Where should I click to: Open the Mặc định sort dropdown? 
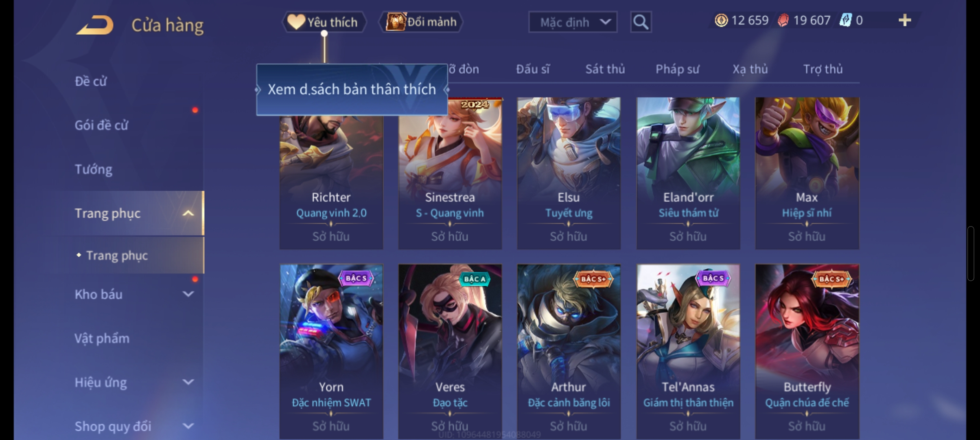tap(573, 22)
